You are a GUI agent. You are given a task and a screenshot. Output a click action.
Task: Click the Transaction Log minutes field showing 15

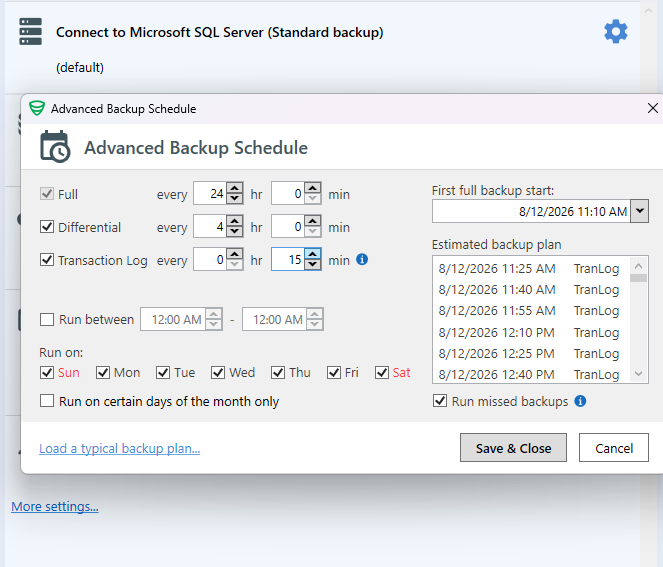pyautogui.click(x=288, y=259)
